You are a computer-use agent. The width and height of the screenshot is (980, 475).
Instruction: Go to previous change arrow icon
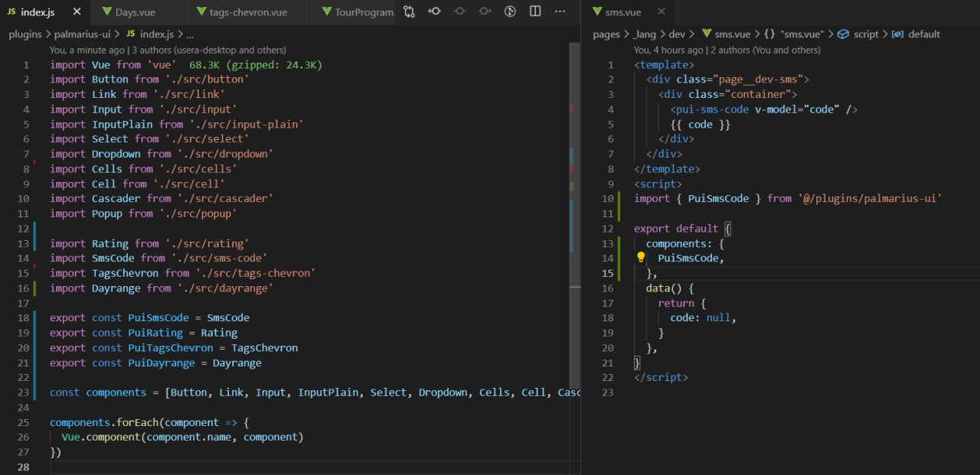pyautogui.click(x=434, y=11)
